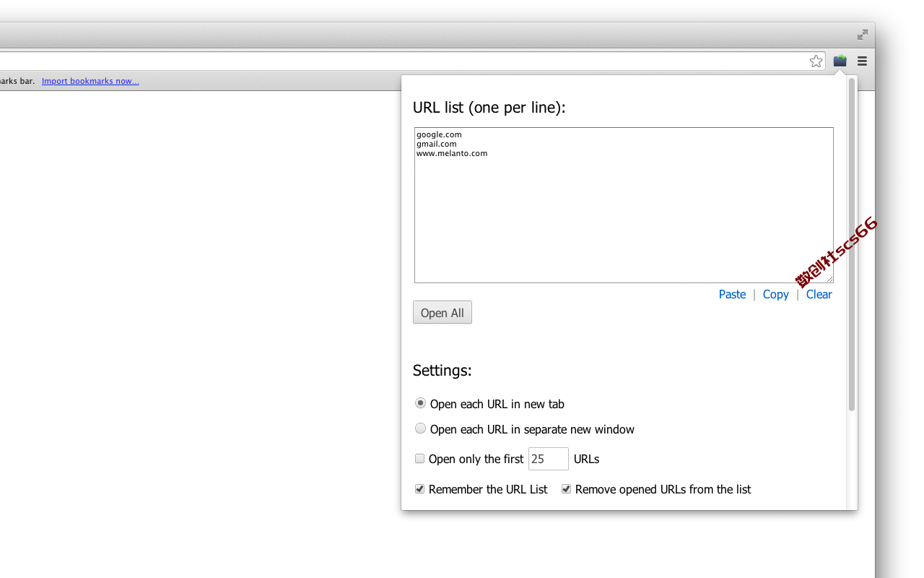Select Open each URL in separate new window
The height and width of the screenshot is (578, 924).
[x=420, y=428]
